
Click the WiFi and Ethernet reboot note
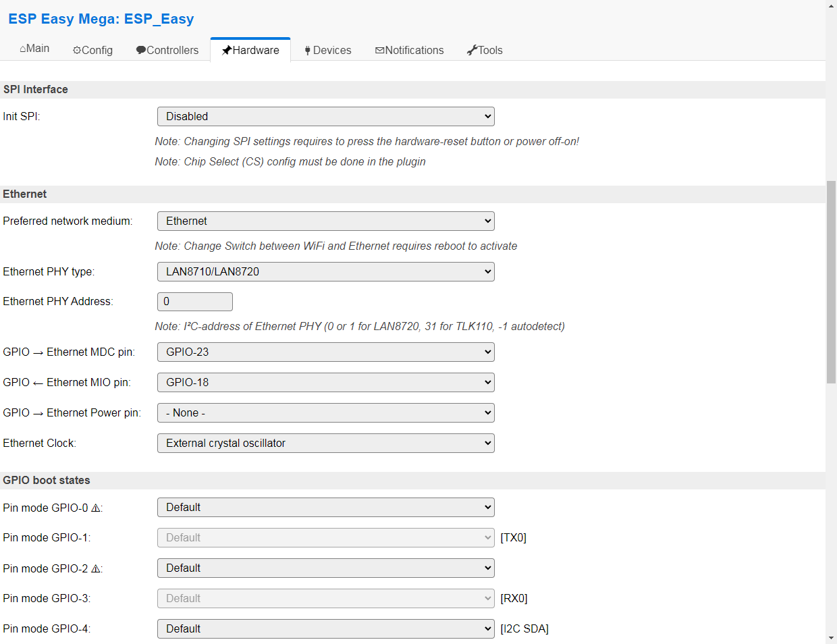pos(336,246)
